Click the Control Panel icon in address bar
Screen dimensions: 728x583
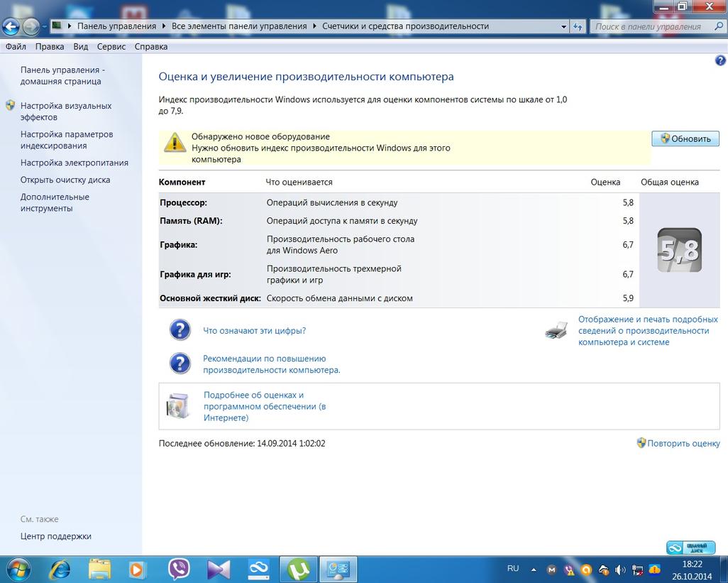pyautogui.click(x=57, y=26)
